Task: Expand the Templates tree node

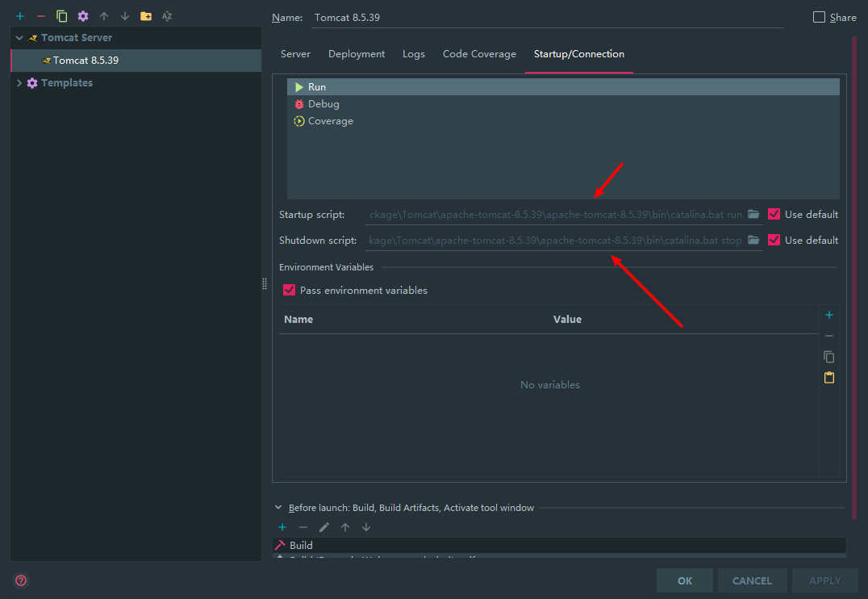Action: coord(19,83)
